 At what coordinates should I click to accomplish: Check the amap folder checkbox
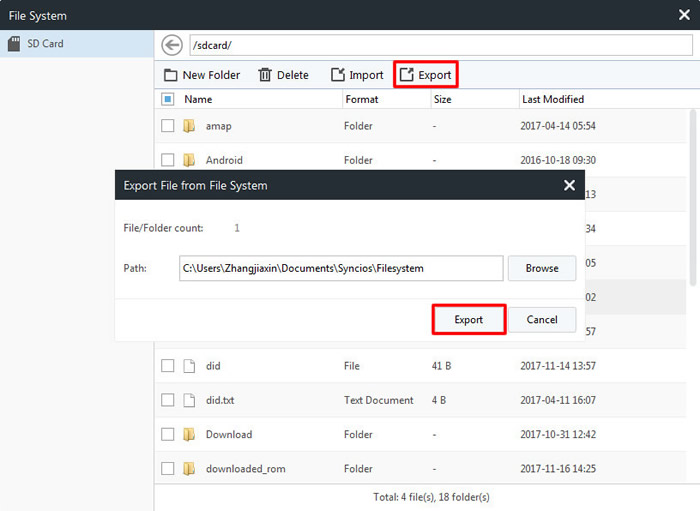point(168,126)
